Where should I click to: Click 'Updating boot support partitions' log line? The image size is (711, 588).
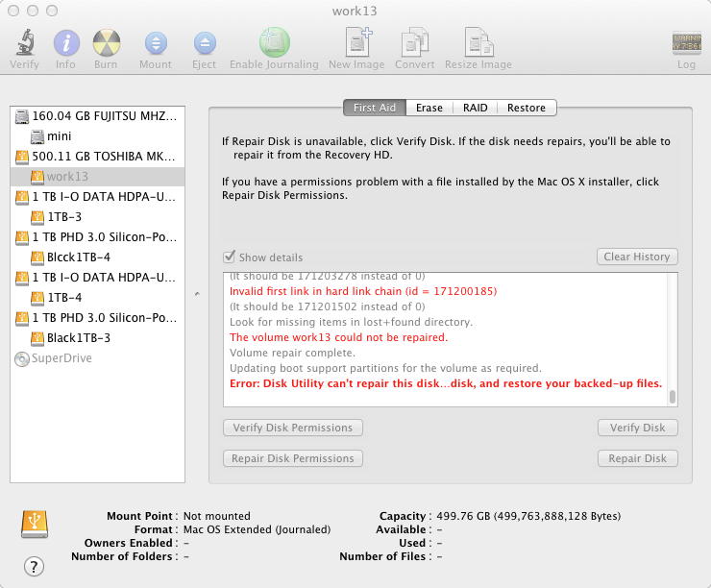385,368
